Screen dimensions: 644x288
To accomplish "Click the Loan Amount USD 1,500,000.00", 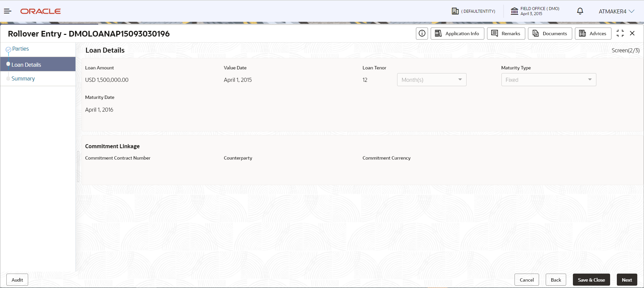I will 107,80.
